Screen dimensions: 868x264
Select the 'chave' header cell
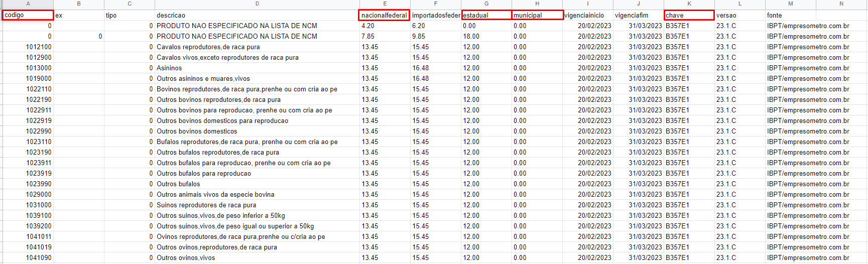tap(689, 15)
